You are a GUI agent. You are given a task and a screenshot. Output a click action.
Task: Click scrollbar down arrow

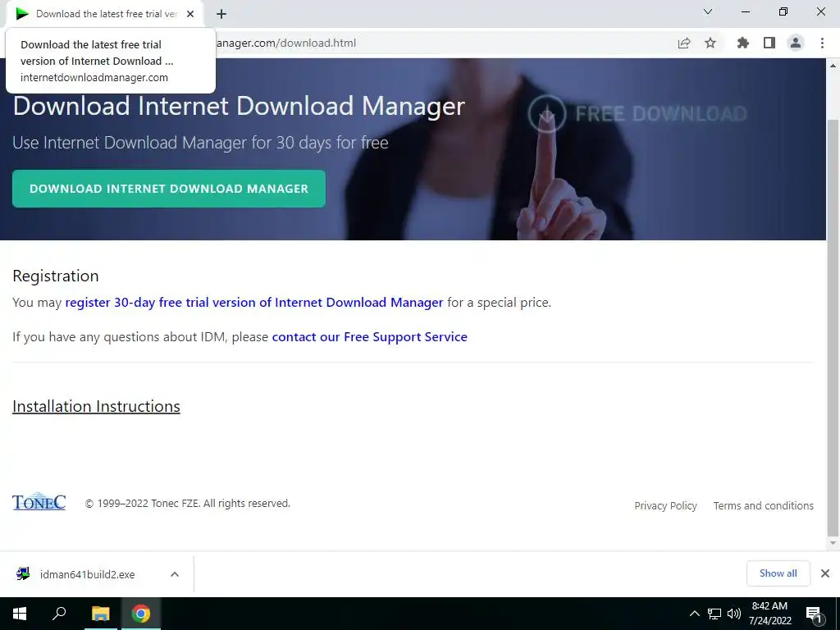pyautogui.click(x=833, y=543)
